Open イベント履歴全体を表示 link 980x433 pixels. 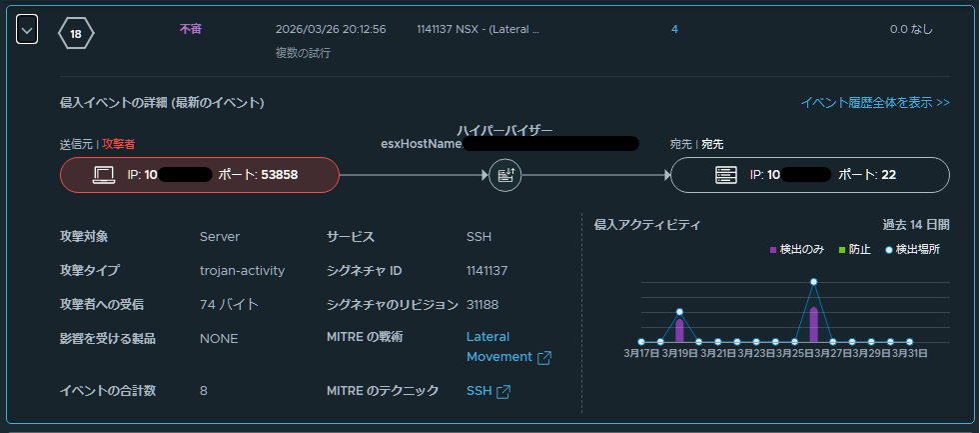875,103
